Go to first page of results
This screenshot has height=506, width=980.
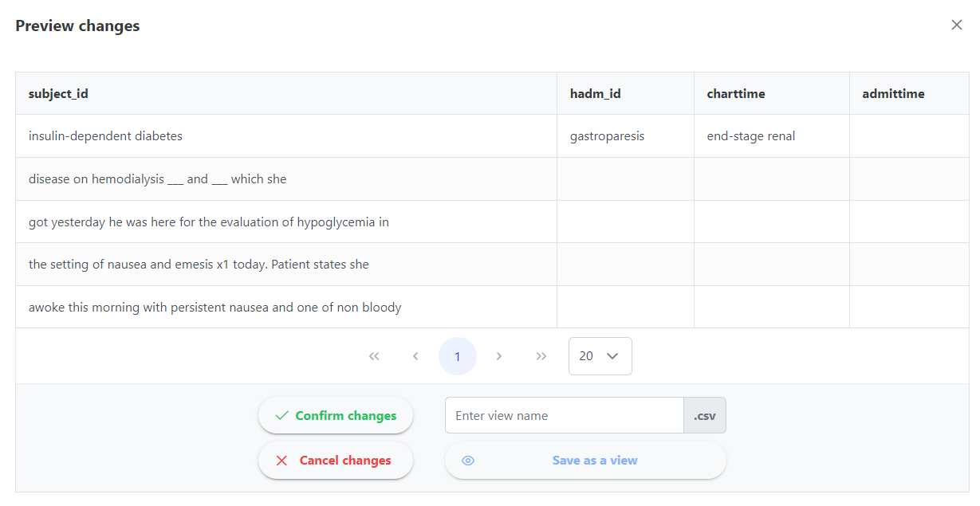[x=374, y=356]
